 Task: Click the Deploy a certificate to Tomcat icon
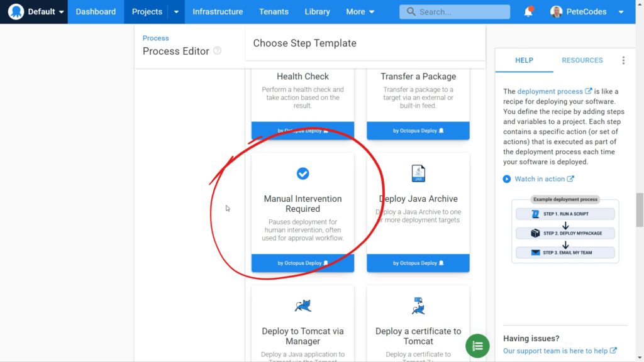click(418, 306)
